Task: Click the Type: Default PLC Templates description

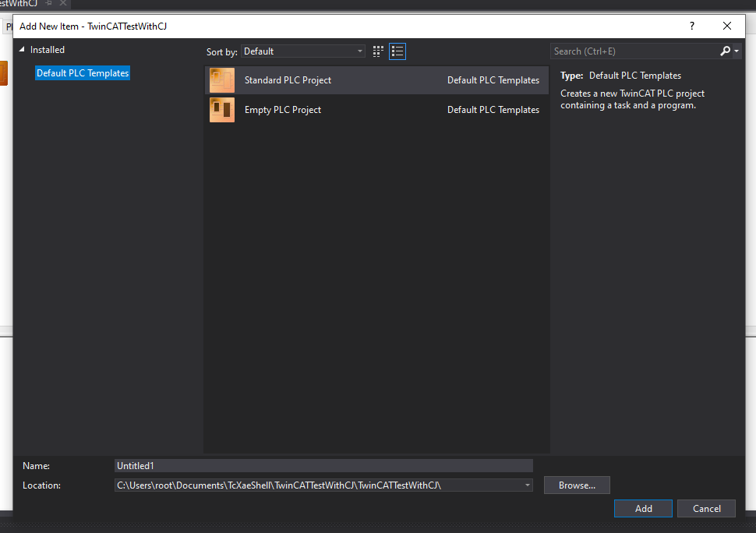Action: click(x=620, y=76)
